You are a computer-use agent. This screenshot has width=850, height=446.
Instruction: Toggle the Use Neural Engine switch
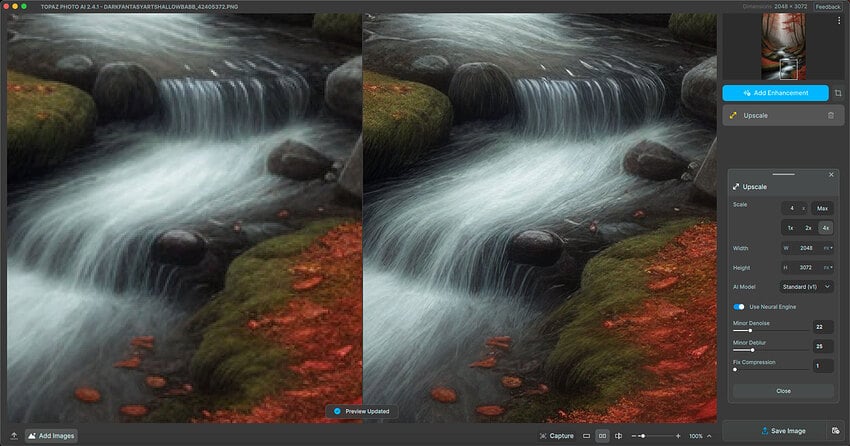pyautogui.click(x=739, y=307)
